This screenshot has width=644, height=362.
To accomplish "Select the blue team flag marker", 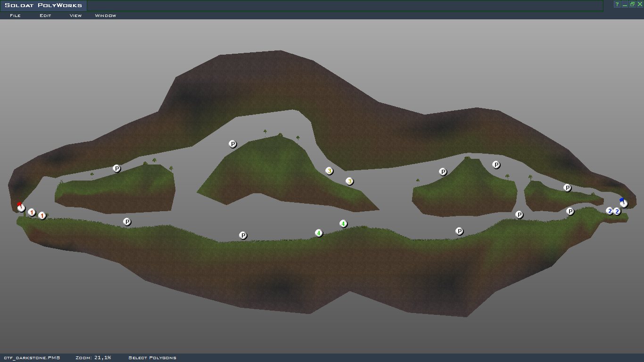I will click(x=623, y=203).
